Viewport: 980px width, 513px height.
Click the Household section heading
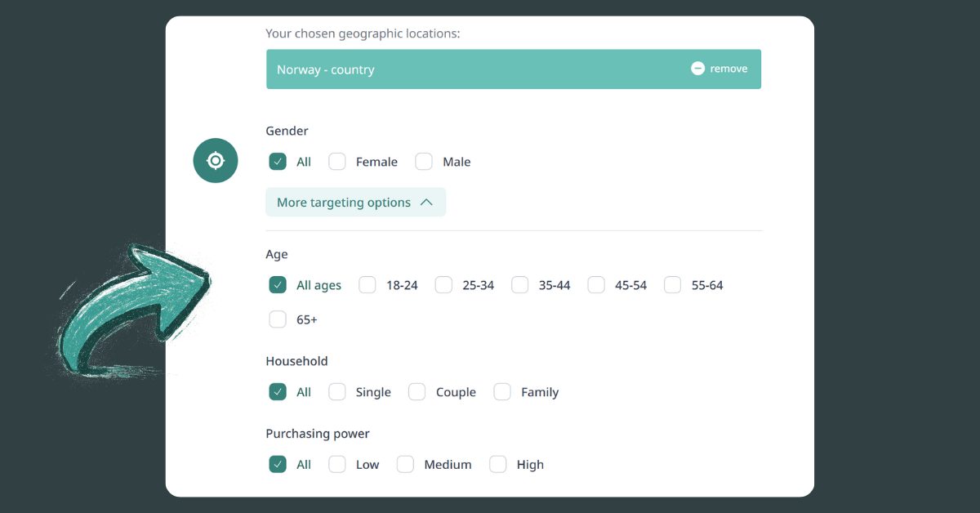(x=297, y=361)
